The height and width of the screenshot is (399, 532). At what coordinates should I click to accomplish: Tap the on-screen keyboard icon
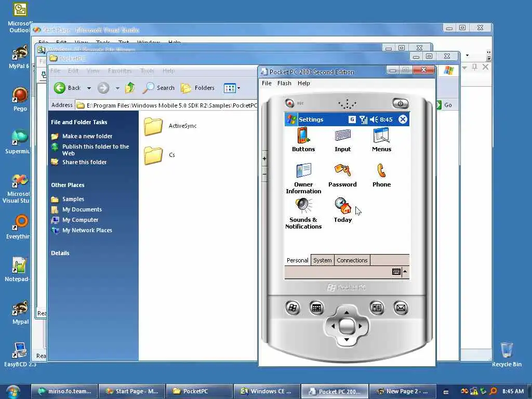396,272
